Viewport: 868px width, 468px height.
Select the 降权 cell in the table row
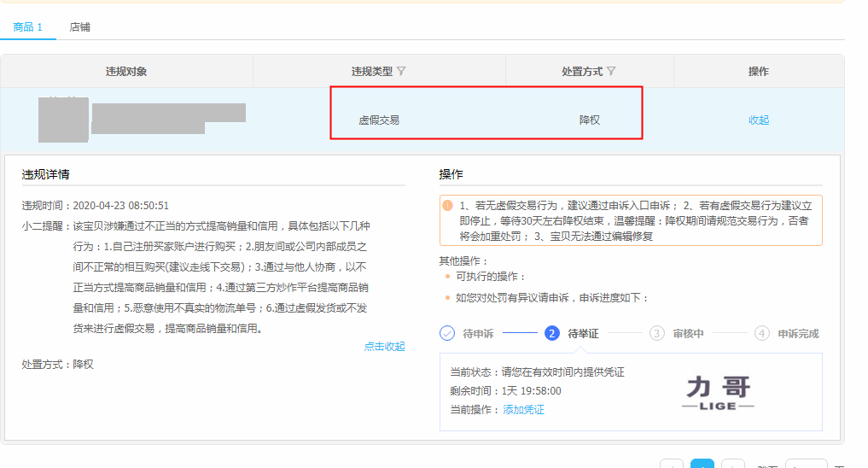590,120
